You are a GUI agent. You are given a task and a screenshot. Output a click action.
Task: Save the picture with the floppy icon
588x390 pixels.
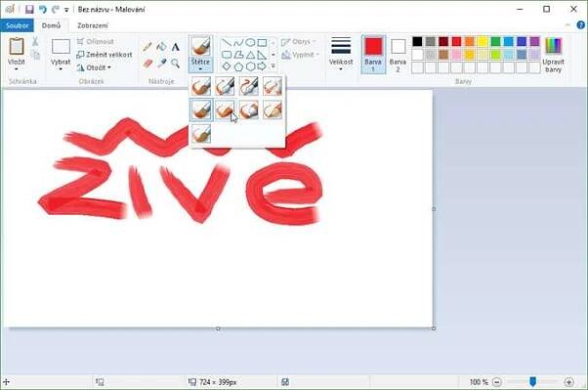(x=29, y=9)
